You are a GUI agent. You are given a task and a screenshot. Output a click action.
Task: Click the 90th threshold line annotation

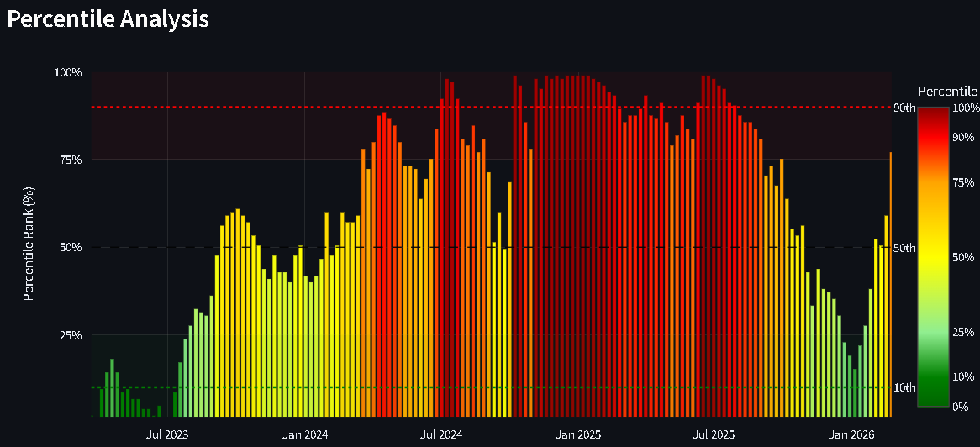[904, 108]
